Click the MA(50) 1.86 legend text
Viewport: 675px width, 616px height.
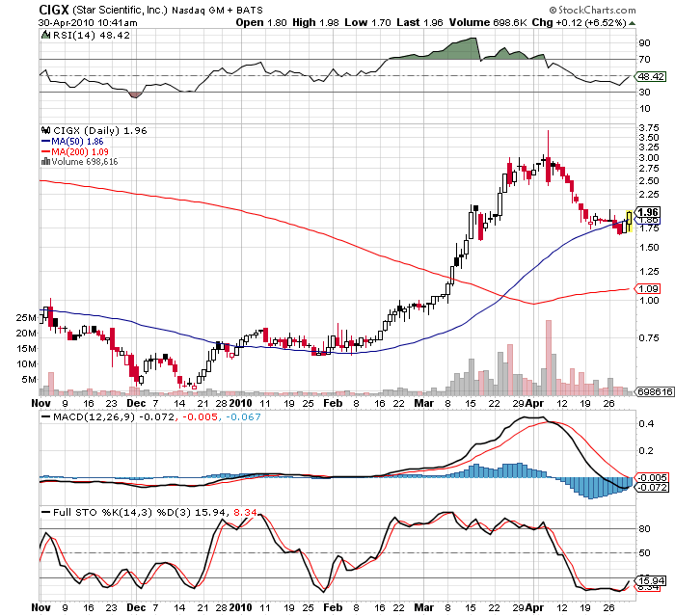pos(77,141)
